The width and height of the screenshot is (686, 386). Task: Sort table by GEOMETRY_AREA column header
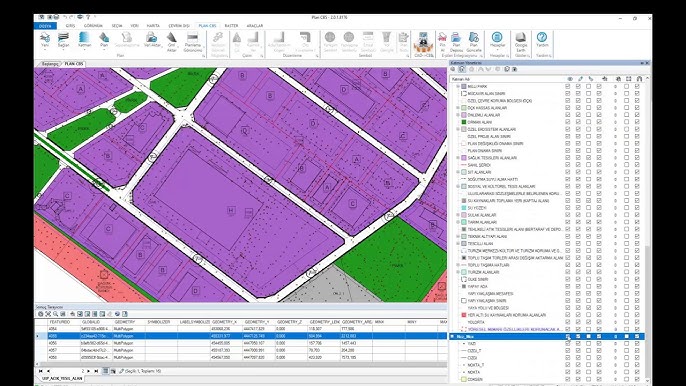coord(357,322)
